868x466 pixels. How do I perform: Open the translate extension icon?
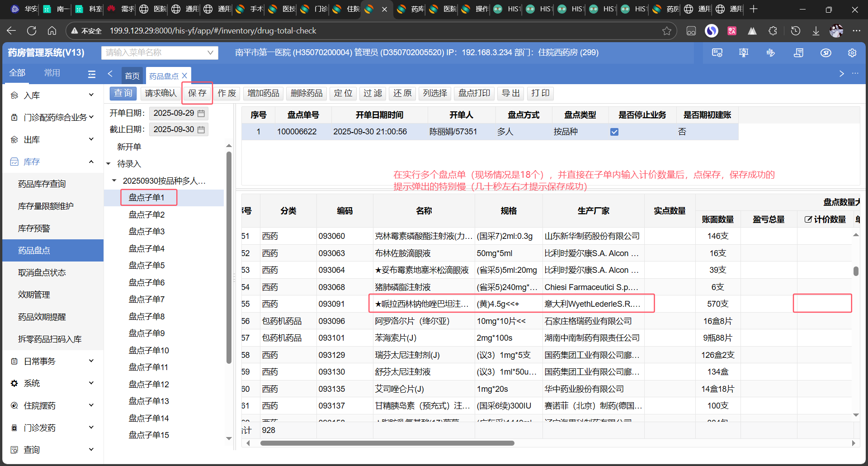tap(732, 31)
